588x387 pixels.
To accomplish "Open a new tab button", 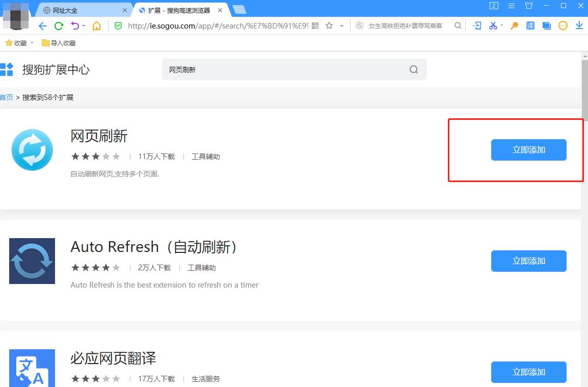I will click(239, 10).
